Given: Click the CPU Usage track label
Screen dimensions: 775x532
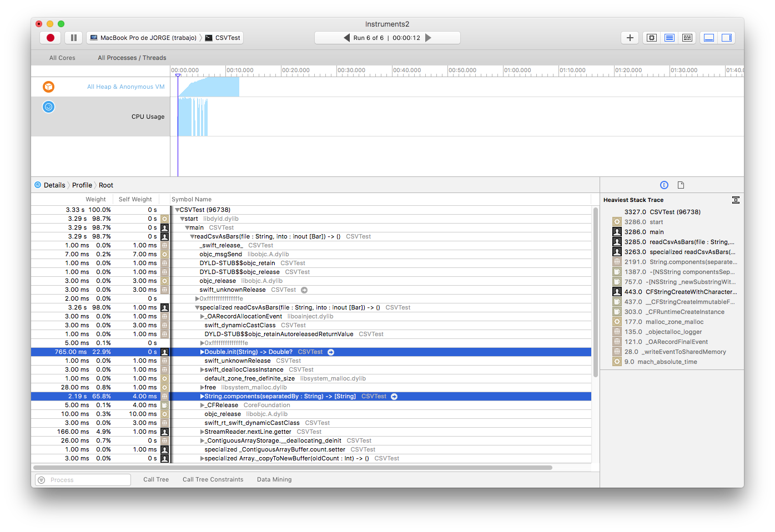Looking at the screenshot, I should pyautogui.click(x=148, y=116).
